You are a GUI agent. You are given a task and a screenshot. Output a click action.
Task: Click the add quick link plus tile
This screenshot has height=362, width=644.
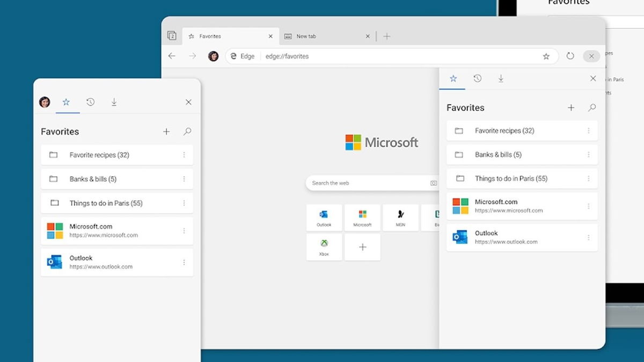tap(363, 247)
